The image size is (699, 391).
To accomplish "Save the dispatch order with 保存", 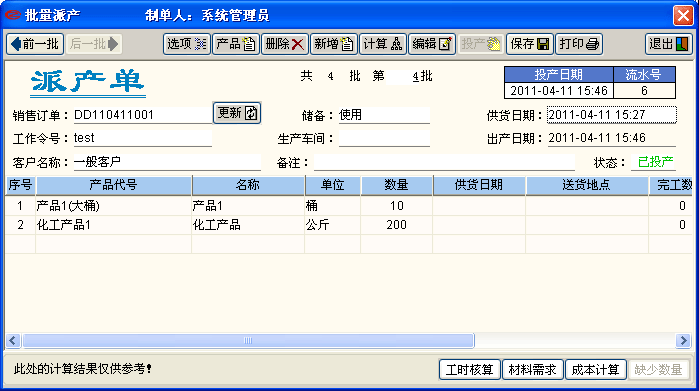I will [530, 44].
